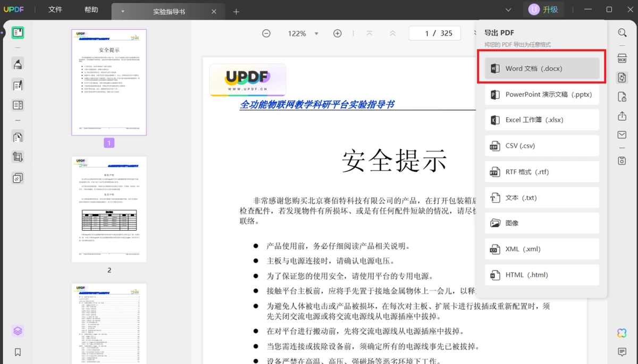The image size is (638, 364).
Task: Click the page number input field
Action: [x=438, y=33]
